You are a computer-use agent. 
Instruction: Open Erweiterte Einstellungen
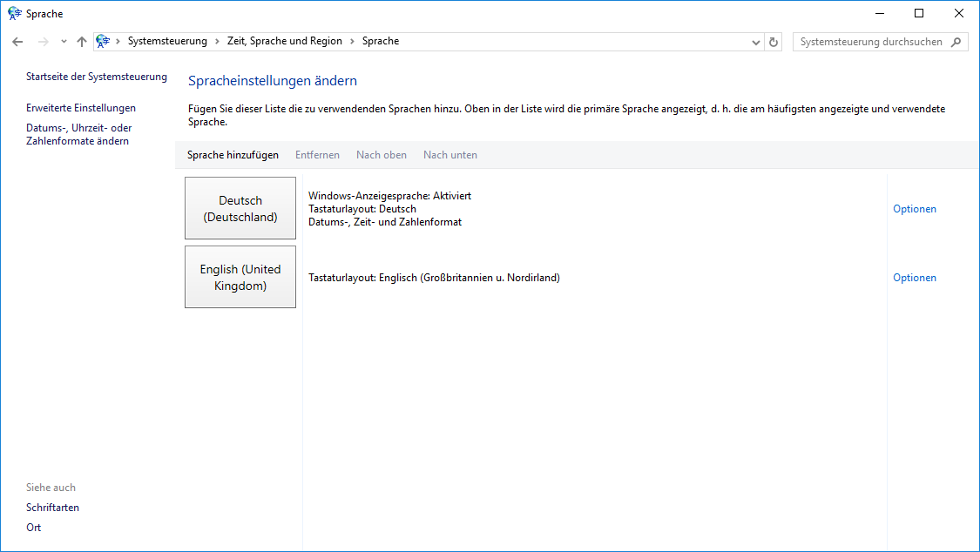(x=81, y=108)
